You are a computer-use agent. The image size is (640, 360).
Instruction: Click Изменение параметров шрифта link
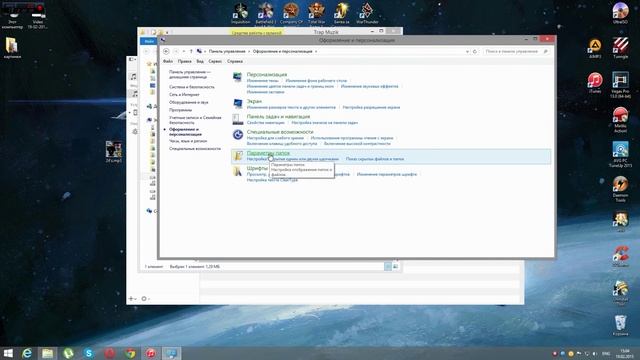click(387, 174)
